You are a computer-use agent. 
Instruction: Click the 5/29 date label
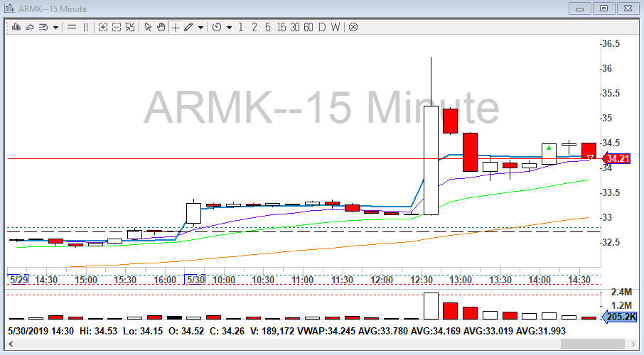18,280
